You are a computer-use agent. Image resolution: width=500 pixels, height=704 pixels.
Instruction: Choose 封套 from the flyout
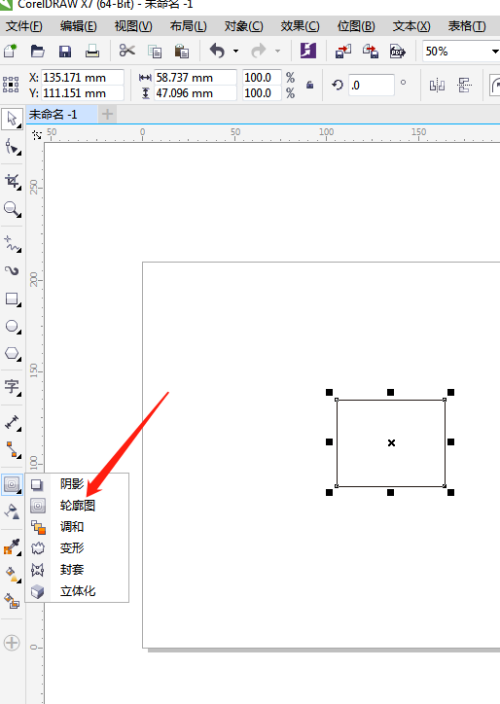(x=77, y=570)
